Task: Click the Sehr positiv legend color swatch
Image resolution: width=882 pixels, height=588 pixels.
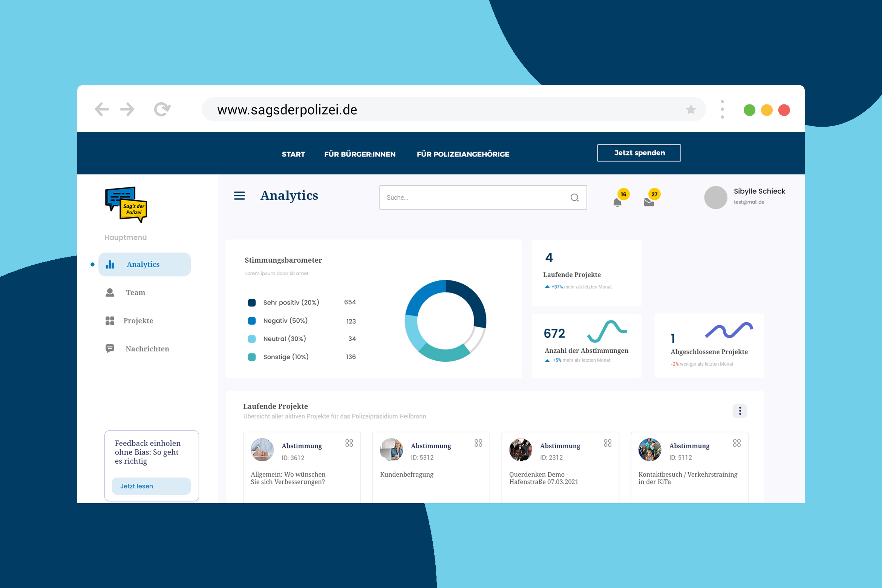Action: pyautogui.click(x=252, y=303)
